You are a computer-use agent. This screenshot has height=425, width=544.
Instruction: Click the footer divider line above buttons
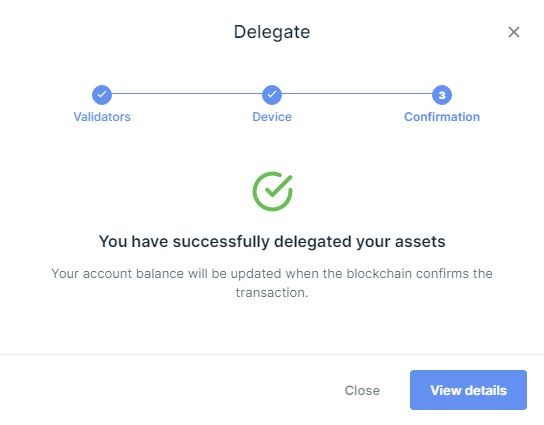272,355
